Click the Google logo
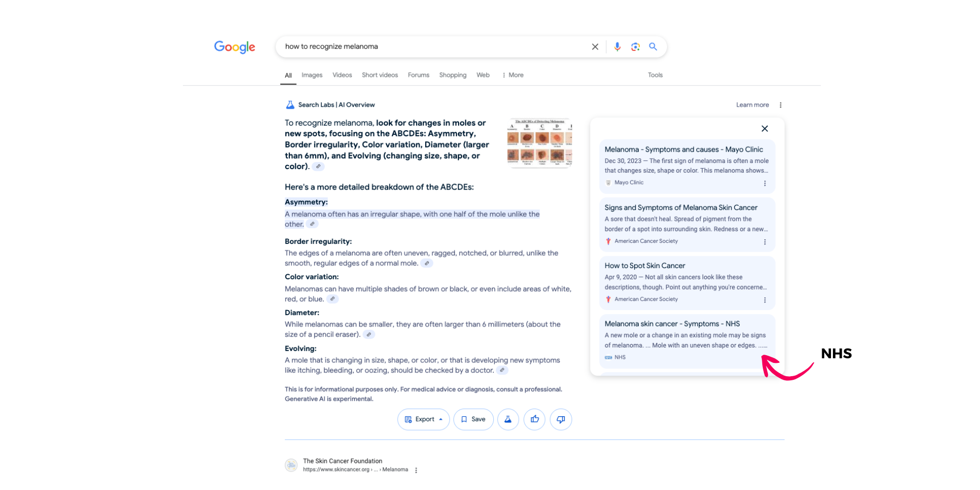Image resolution: width=980 pixels, height=490 pixels. (x=235, y=47)
